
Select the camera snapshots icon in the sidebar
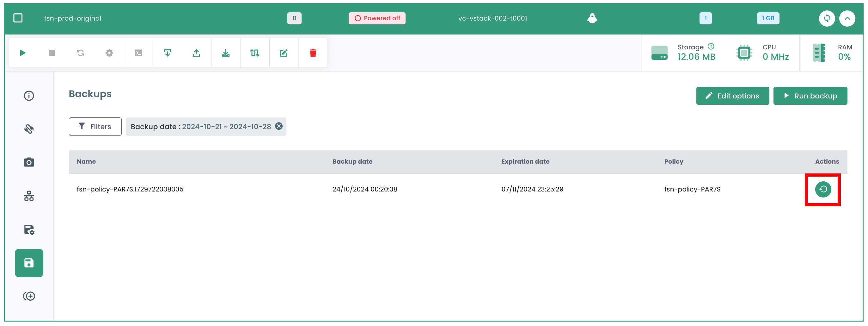pyautogui.click(x=29, y=162)
